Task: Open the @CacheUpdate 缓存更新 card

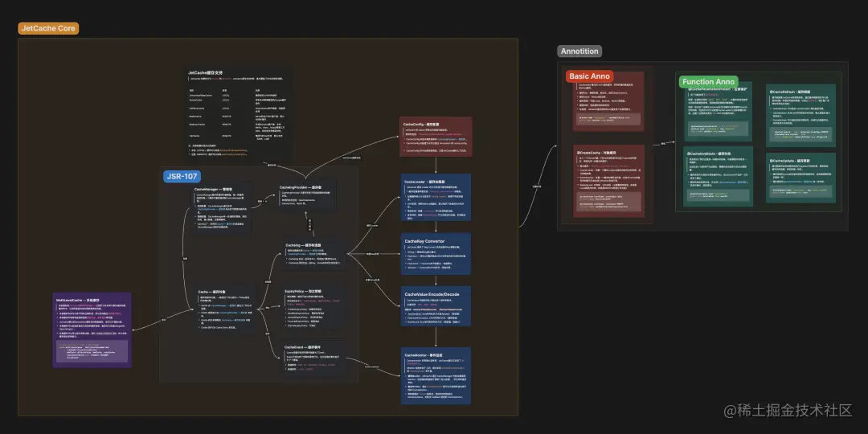Action: [800, 178]
